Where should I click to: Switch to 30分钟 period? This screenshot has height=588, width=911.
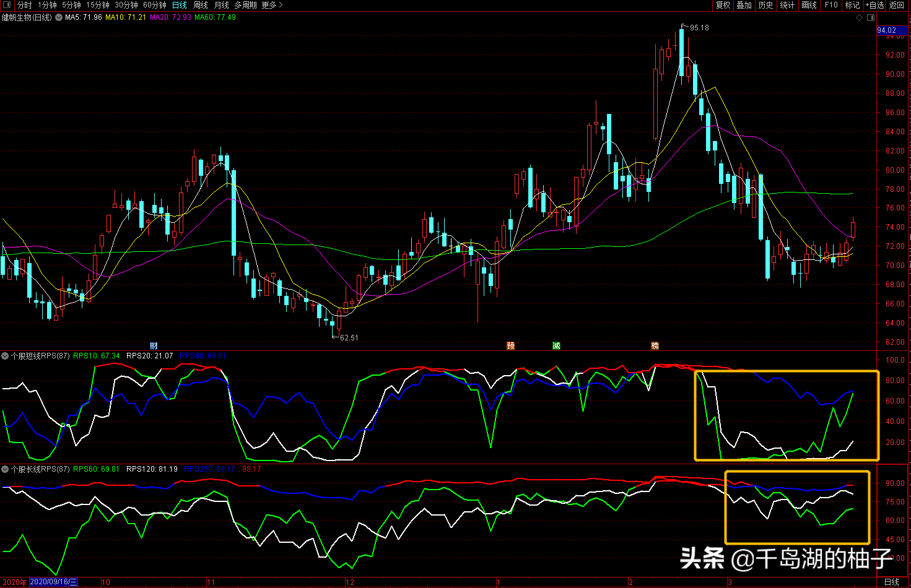point(126,5)
